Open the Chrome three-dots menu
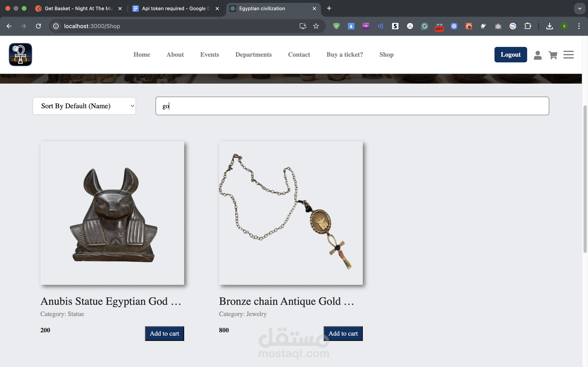Screen dimensions: 588x367 (579, 26)
